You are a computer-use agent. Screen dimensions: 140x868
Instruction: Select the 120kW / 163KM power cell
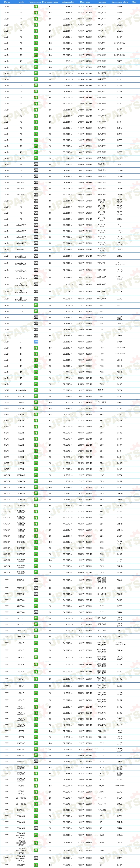pos(85,580)
